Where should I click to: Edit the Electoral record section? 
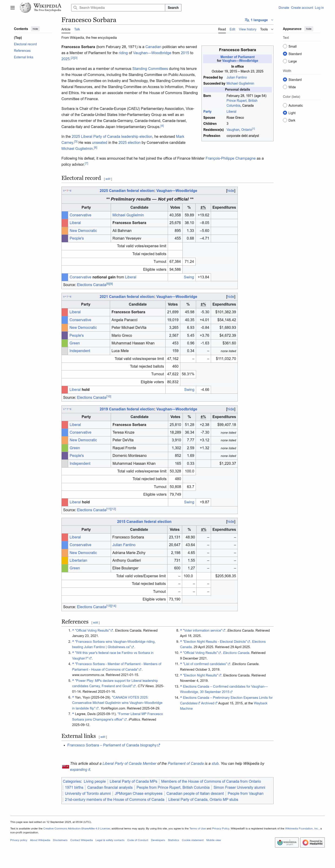(x=108, y=179)
